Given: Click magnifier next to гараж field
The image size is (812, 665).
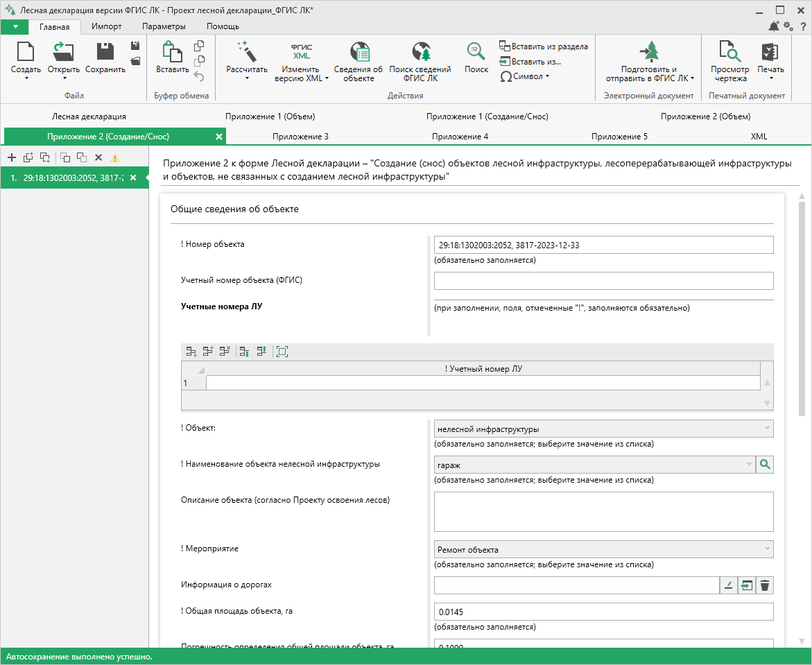Looking at the screenshot, I should pos(765,465).
